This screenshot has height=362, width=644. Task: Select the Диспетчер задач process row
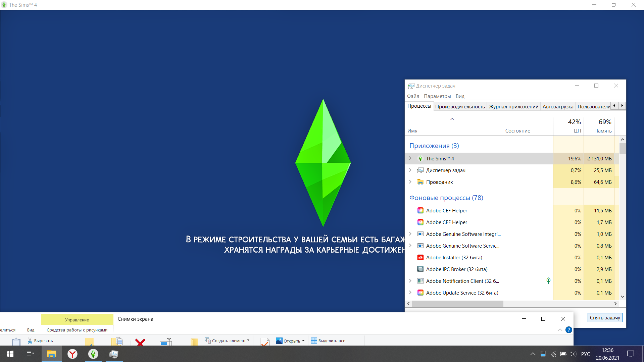[x=512, y=170]
